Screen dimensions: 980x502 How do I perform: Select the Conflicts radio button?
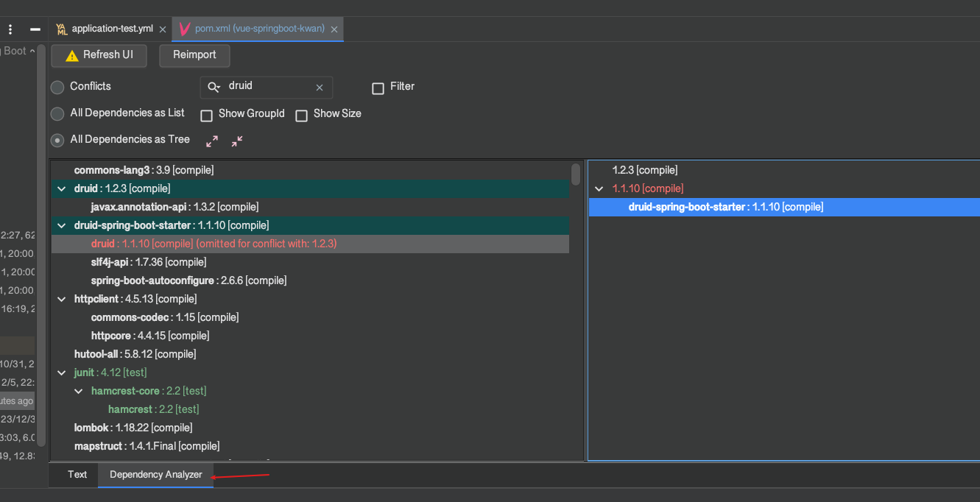tap(57, 88)
